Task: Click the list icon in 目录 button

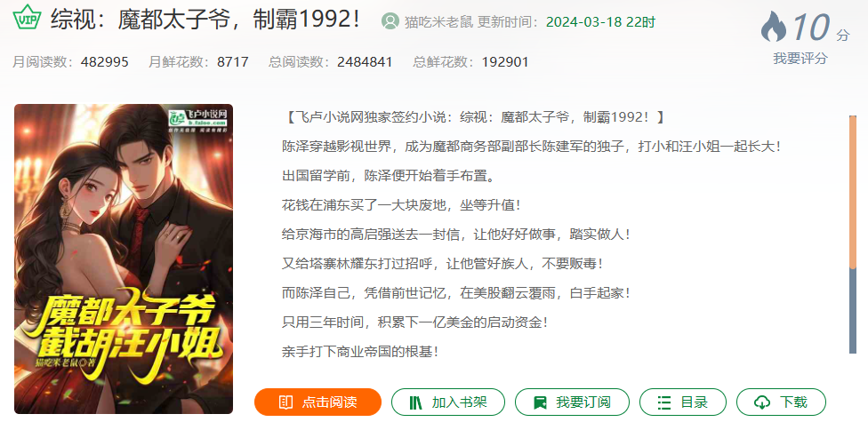Action: pyautogui.click(x=664, y=402)
